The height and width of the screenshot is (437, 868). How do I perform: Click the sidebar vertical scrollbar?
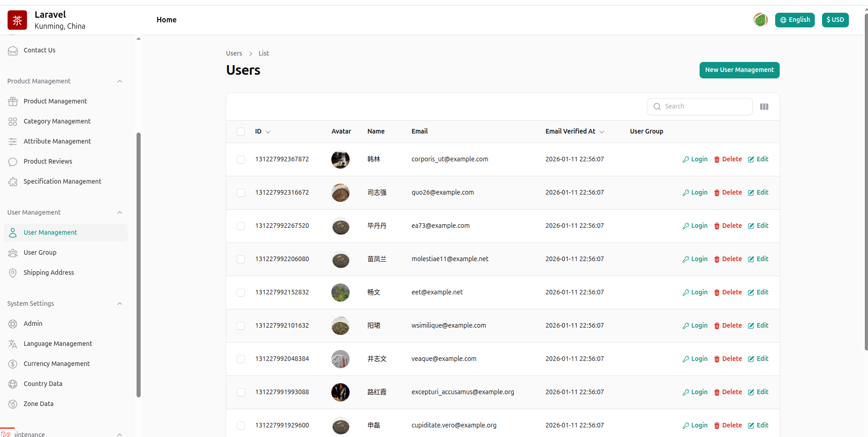(138, 264)
